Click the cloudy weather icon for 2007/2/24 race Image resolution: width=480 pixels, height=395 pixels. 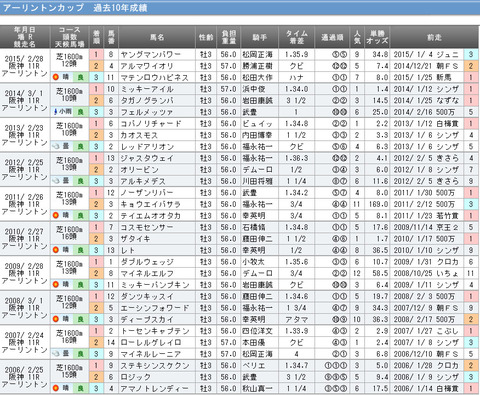click(x=56, y=354)
